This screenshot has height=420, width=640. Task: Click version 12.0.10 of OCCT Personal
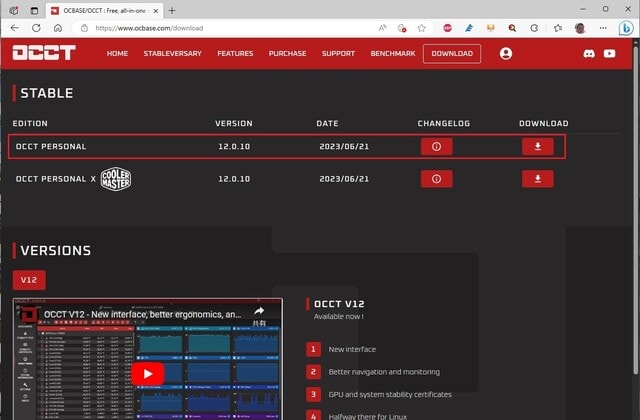coord(234,146)
